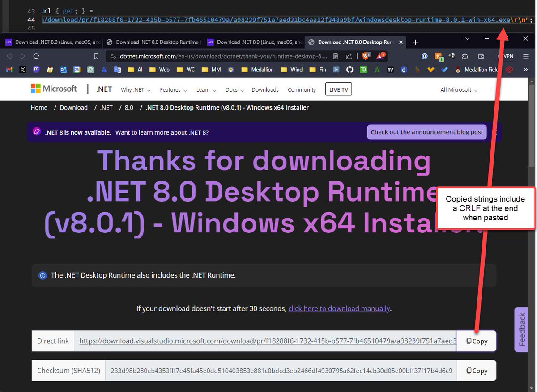Open the X (Twitter) bookmark

[23, 70]
